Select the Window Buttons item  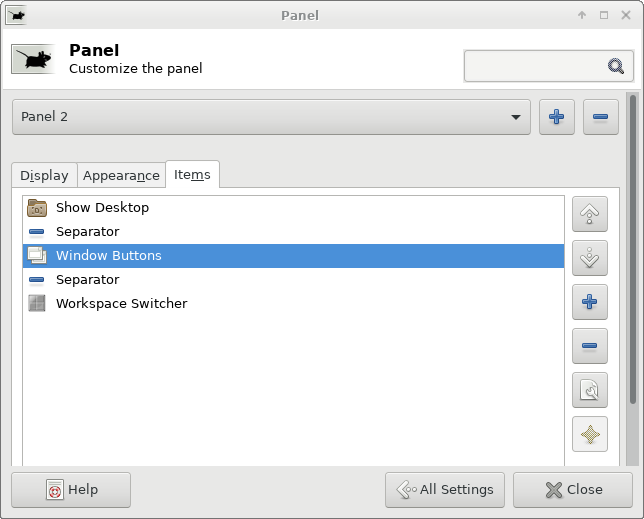pos(293,255)
